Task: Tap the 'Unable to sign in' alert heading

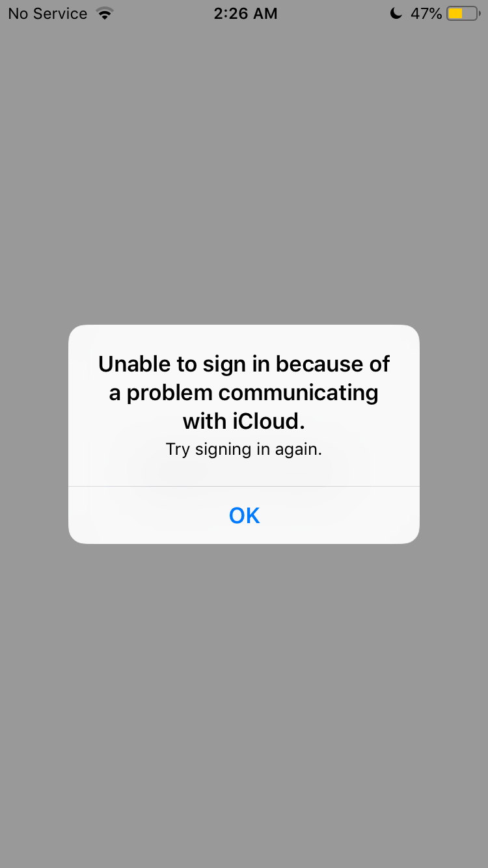Action: pyautogui.click(x=244, y=392)
